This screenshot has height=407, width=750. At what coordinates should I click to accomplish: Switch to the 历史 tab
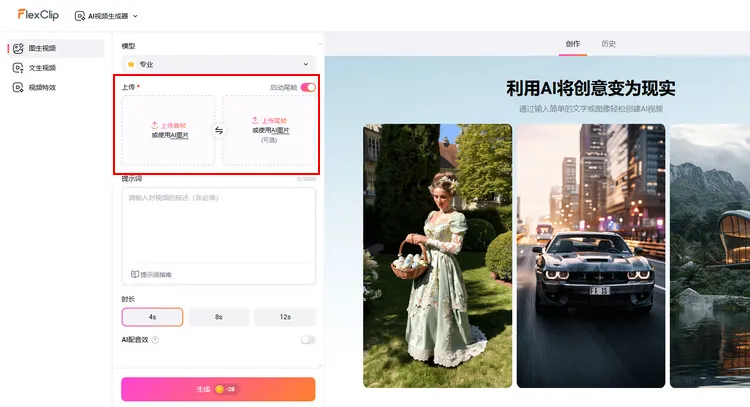[x=608, y=44]
